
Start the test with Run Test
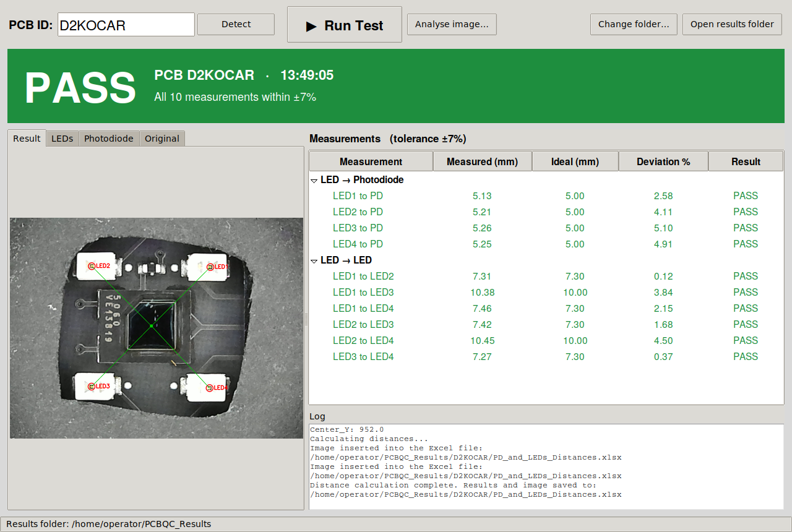(x=345, y=25)
